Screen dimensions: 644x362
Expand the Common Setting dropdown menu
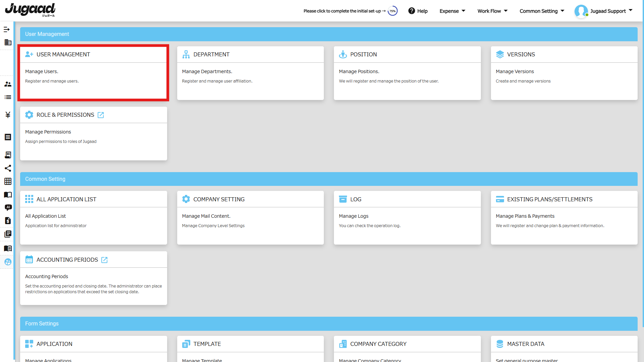pyautogui.click(x=542, y=11)
